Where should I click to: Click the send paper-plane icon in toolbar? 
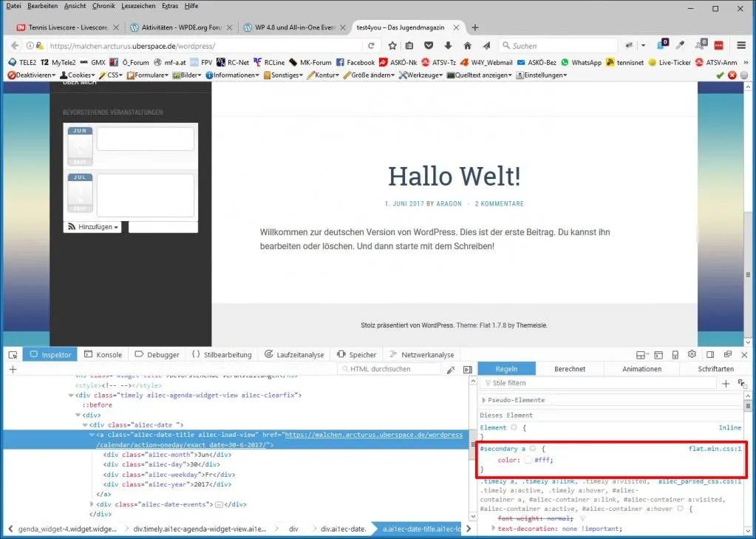coord(486,46)
